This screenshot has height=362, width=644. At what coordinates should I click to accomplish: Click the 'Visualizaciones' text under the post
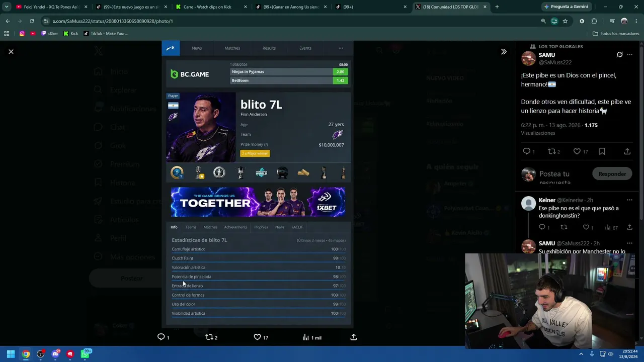coord(538,133)
